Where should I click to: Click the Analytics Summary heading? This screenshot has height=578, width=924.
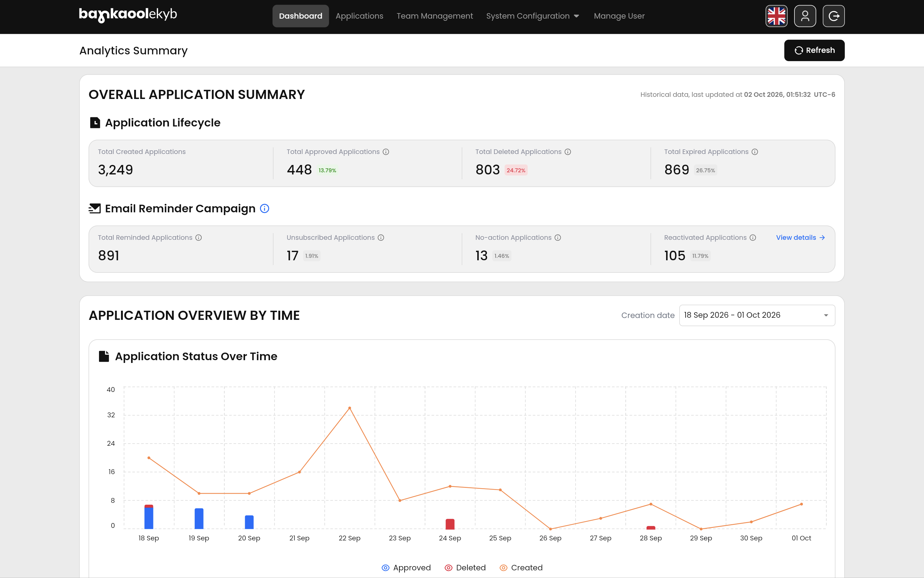(134, 50)
